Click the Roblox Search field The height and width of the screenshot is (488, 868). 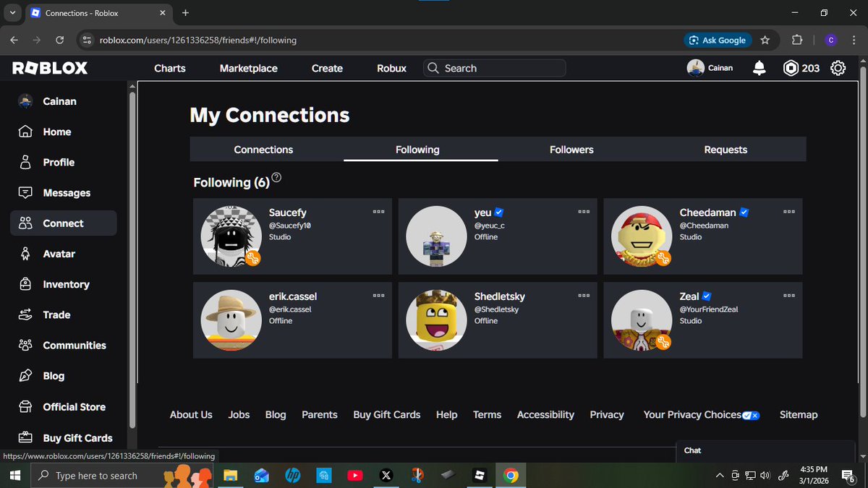(x=495, y=68)
